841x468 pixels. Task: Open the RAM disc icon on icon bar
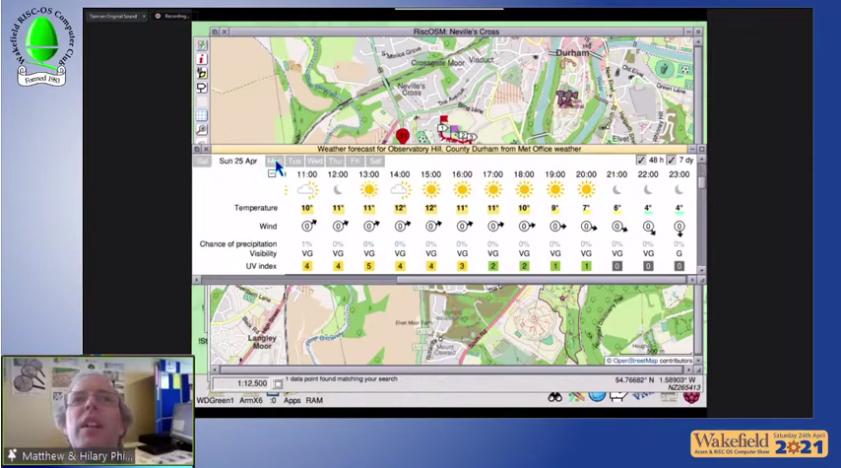pyautogui.click(x=314, y=400)
